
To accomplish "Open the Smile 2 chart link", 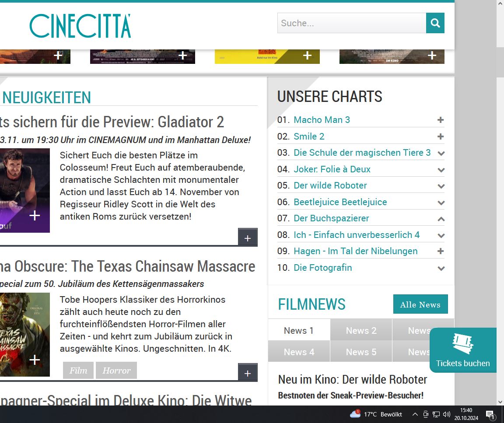I will coord(309,136).
